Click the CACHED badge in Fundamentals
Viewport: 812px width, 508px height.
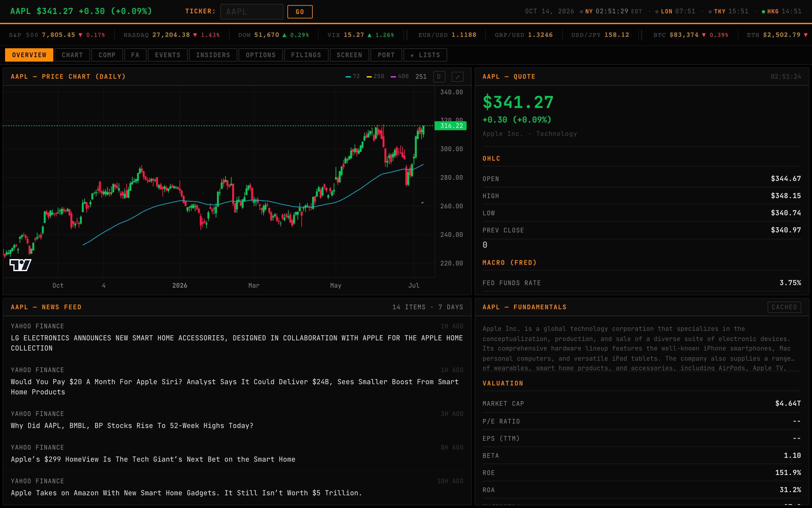point(784,307)
